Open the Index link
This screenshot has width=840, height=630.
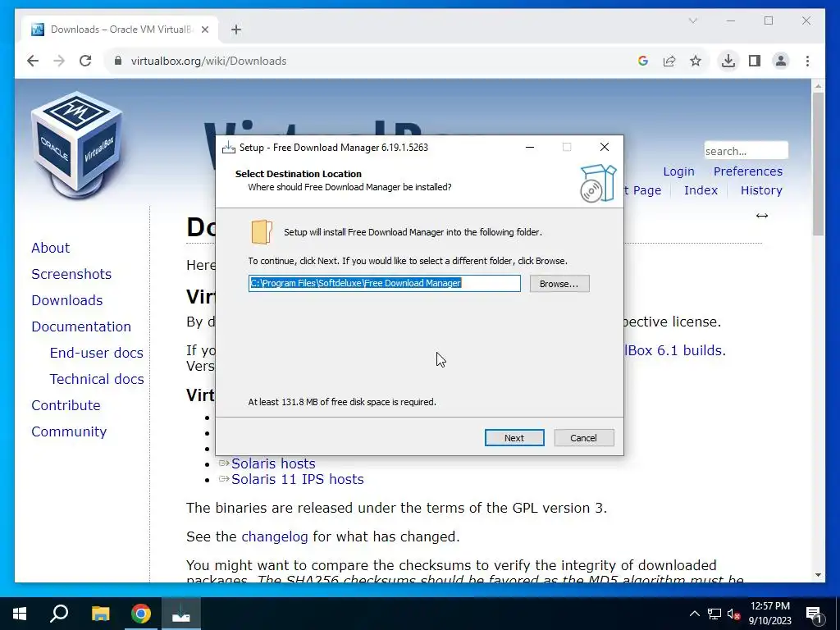701,190
